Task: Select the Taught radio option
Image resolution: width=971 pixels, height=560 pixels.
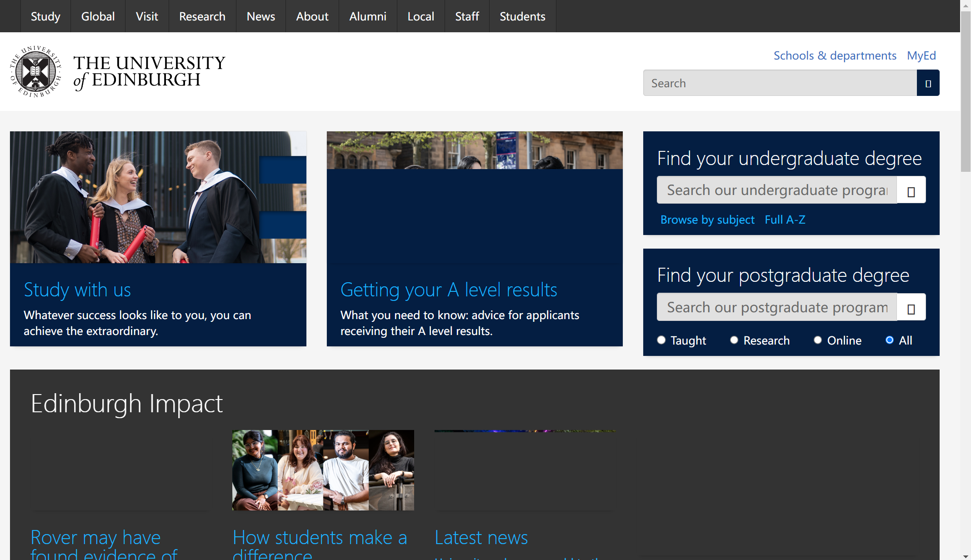Action: (661, 340)
